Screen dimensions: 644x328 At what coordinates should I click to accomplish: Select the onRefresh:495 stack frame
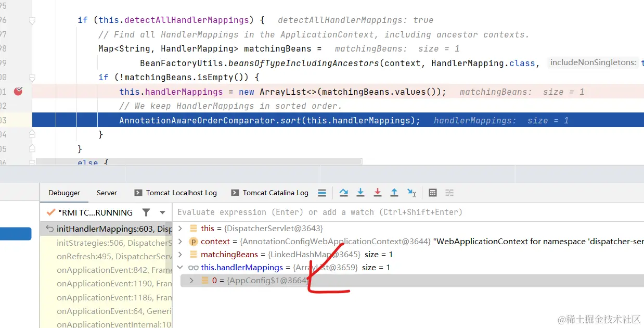pyautogui.click(x=106, y=256)
